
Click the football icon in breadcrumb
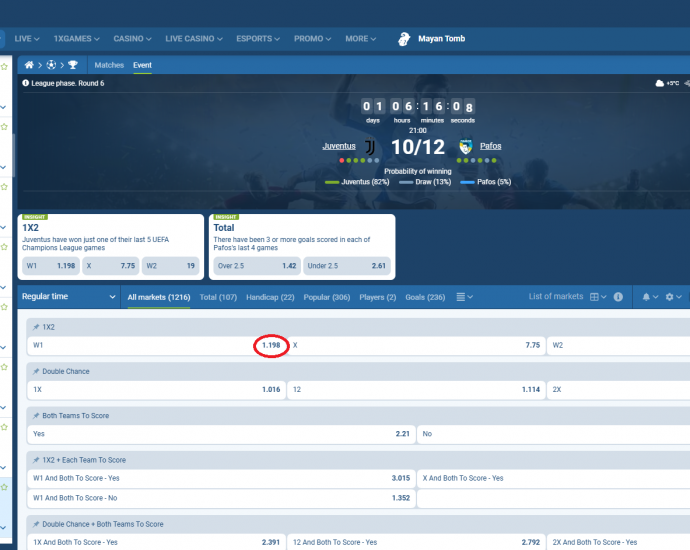[51, 65]
